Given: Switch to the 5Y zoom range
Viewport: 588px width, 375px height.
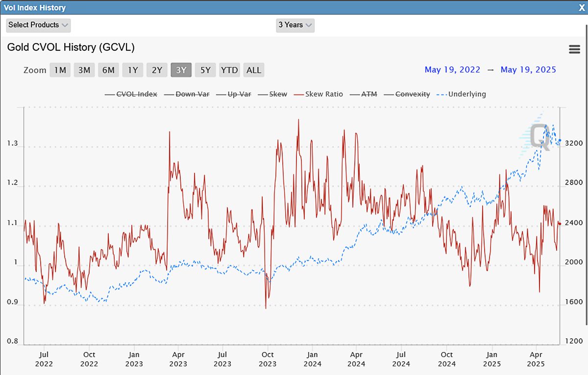Looking at the screenshot, I should pos(205,70).
